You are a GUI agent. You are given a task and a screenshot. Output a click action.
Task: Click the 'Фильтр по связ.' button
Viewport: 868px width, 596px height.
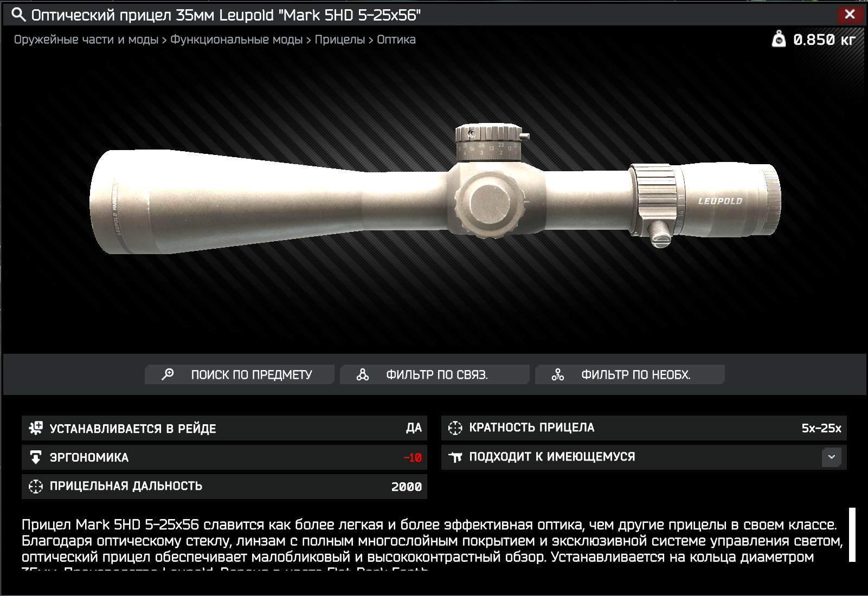coord(434,374)
